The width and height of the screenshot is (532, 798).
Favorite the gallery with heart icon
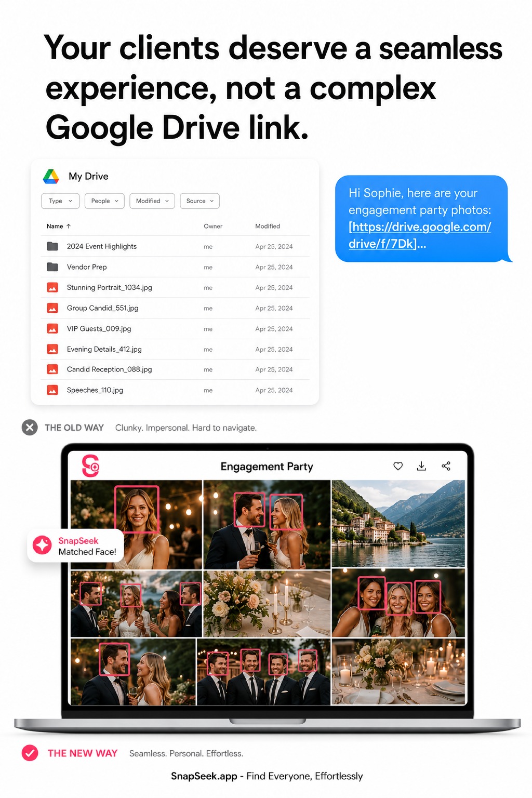(x=398, y=466)
